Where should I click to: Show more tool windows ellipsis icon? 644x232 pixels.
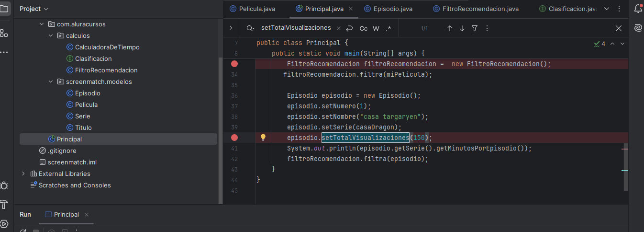pos(4,52)
